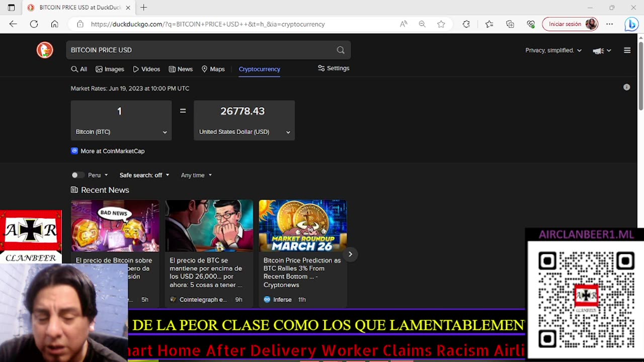Open Edge Settings and more ellipsis
Image resolution: width=644 pixels, height=362 pixels.
point(610,24)
